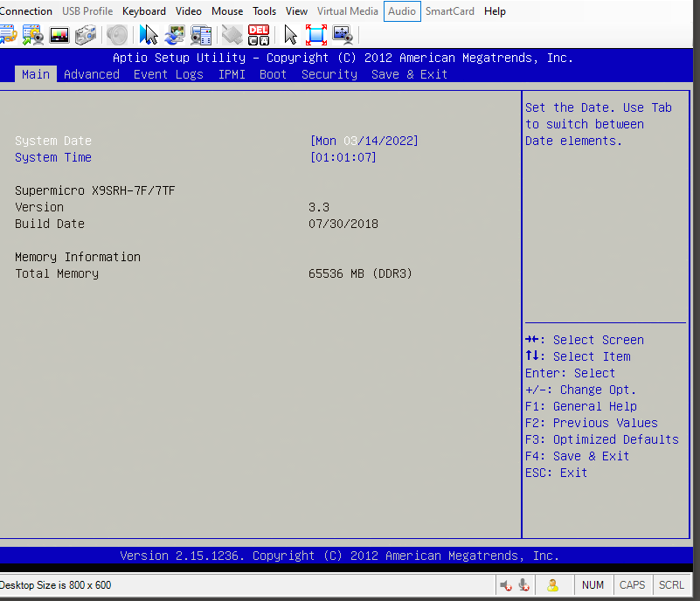Click the 65536 MB (DDR3) value
This screenshot has height=601, width=700.
[x=360, y=273]
